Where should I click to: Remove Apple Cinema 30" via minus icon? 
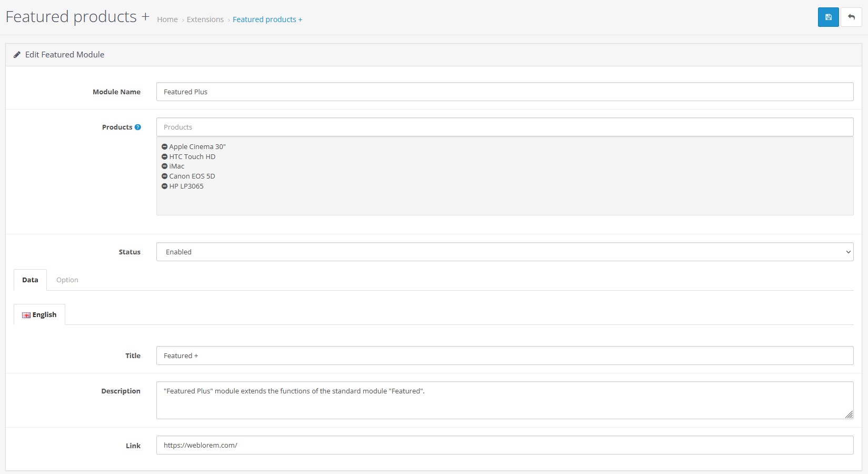[x=165, y=147]
